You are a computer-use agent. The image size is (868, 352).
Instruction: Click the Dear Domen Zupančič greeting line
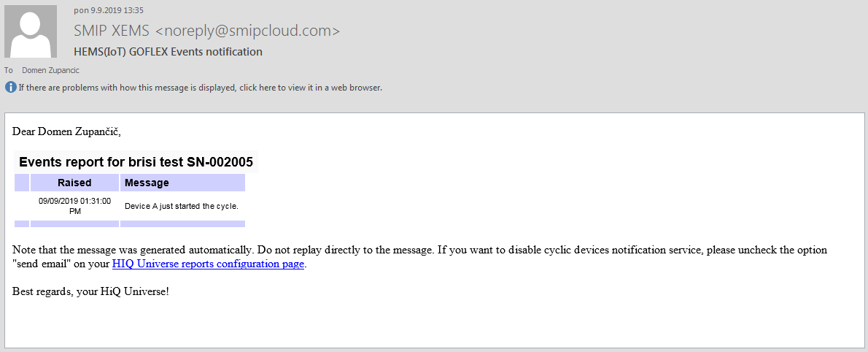(67, 132)
